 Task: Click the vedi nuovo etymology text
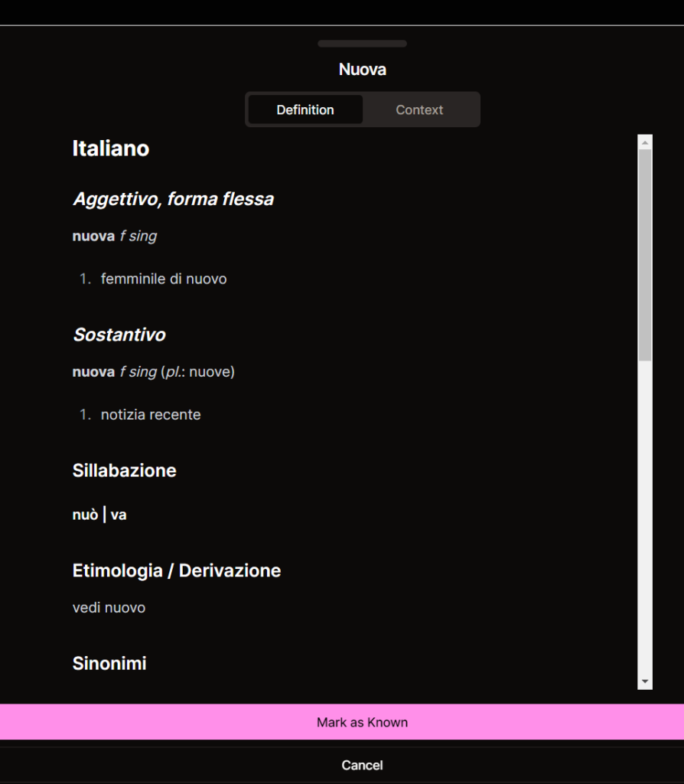pos(109,608)
